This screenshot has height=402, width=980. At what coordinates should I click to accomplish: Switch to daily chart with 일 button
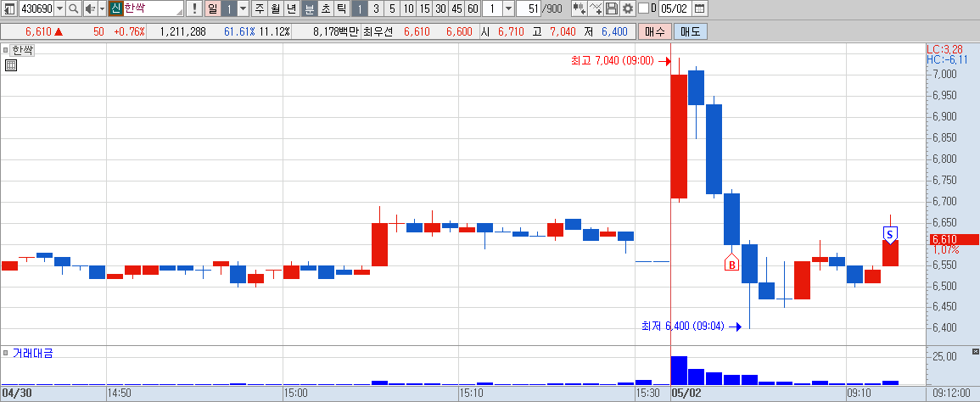click(212, 8)
